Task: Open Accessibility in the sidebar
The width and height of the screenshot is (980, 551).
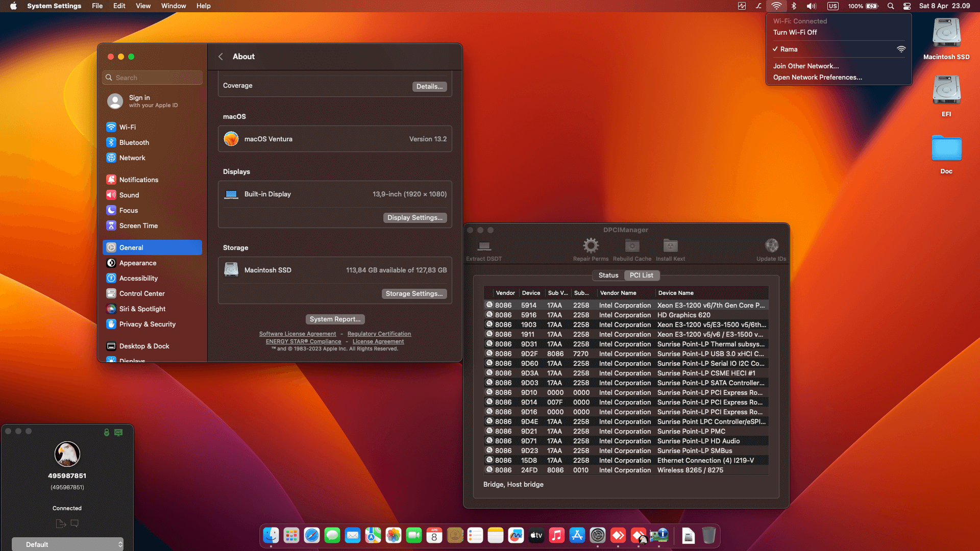Action: 152,278
